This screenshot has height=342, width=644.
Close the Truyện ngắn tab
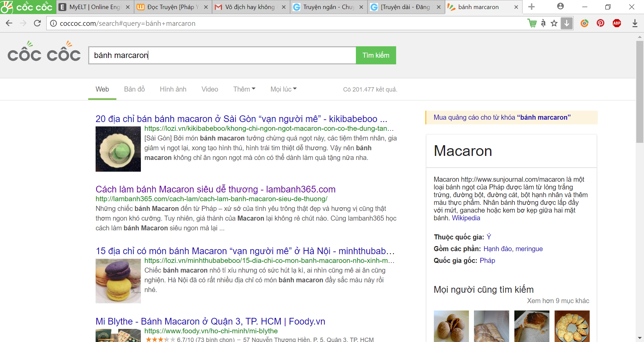[361, 7]
